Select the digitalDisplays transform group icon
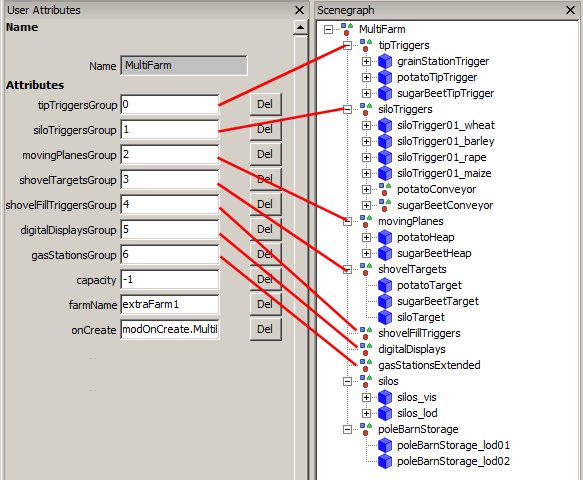 tap(366, 349)
